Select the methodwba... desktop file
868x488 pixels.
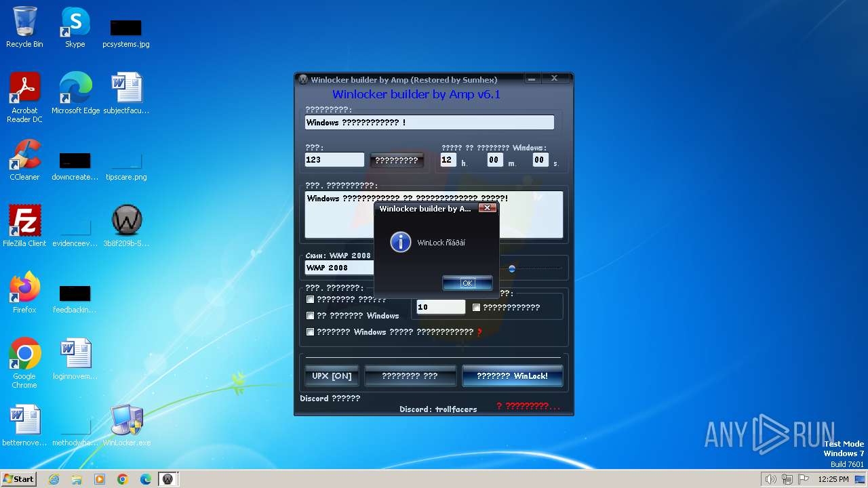tap(75, 431)
